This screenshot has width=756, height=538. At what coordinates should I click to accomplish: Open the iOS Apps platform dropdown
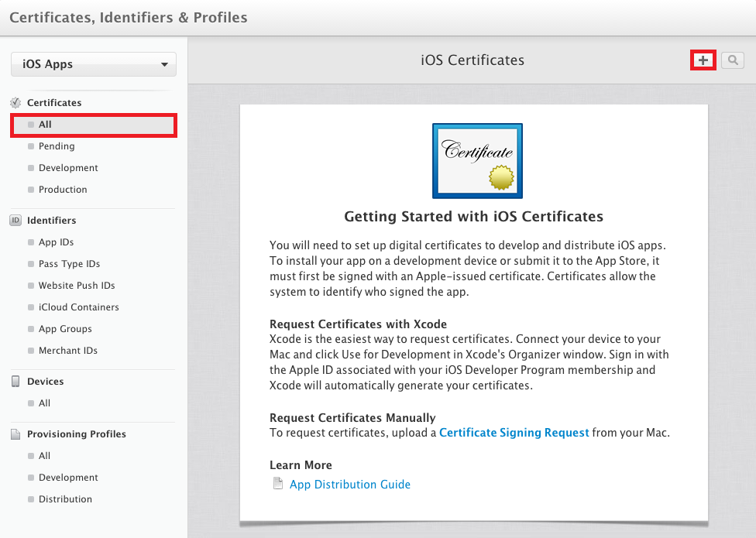point(94,64)
